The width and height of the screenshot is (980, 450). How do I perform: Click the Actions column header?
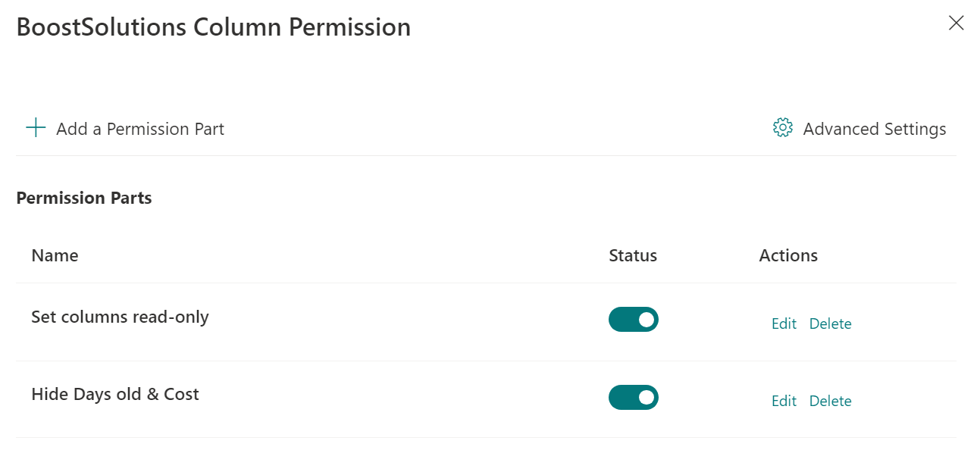[x=788, y=255]
